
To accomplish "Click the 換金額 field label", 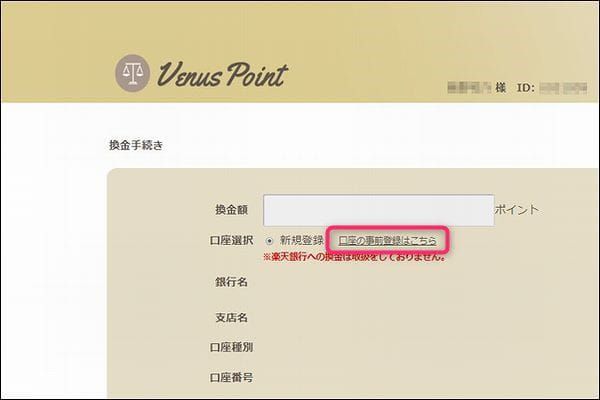I will (x=231, y=209).
